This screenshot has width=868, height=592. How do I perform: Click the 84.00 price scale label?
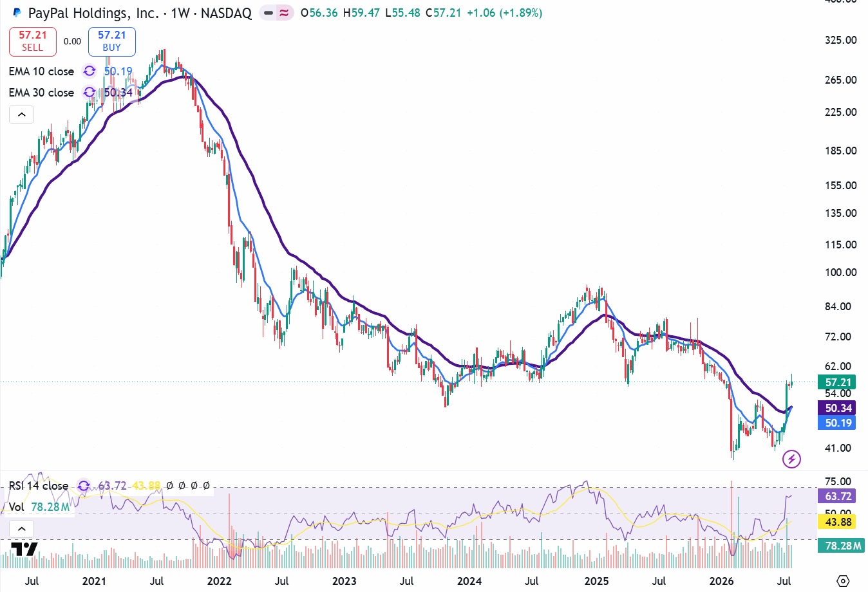(838, 306)
